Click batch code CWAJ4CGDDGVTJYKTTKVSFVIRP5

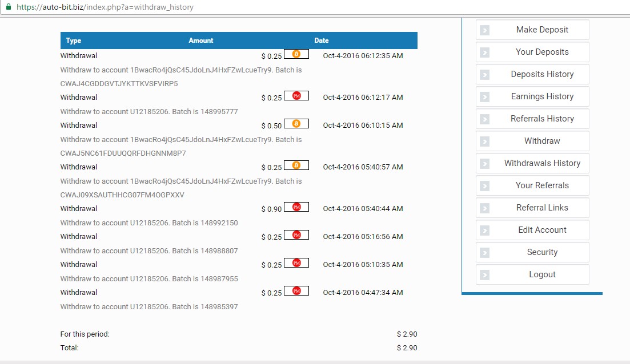point(119,84)
